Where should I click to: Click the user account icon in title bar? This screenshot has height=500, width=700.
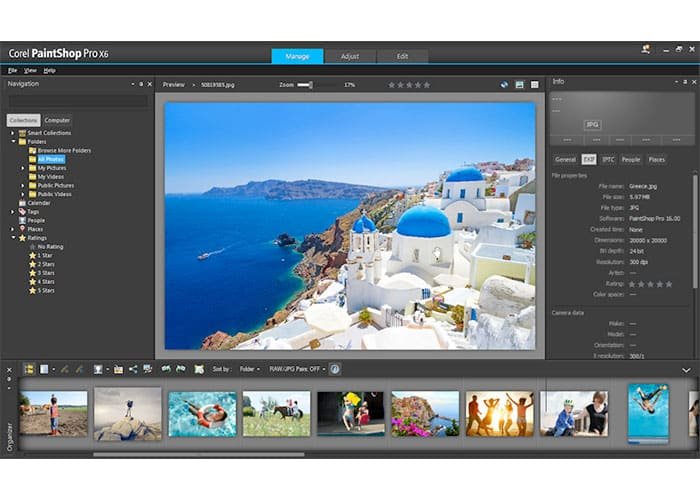point(647,48)
